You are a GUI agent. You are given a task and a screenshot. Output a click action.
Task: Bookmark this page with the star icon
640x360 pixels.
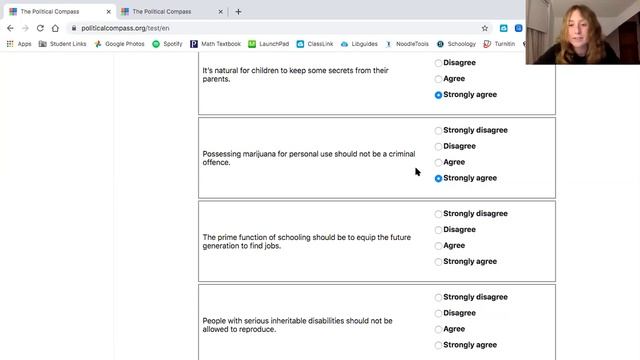coord(484,28)
